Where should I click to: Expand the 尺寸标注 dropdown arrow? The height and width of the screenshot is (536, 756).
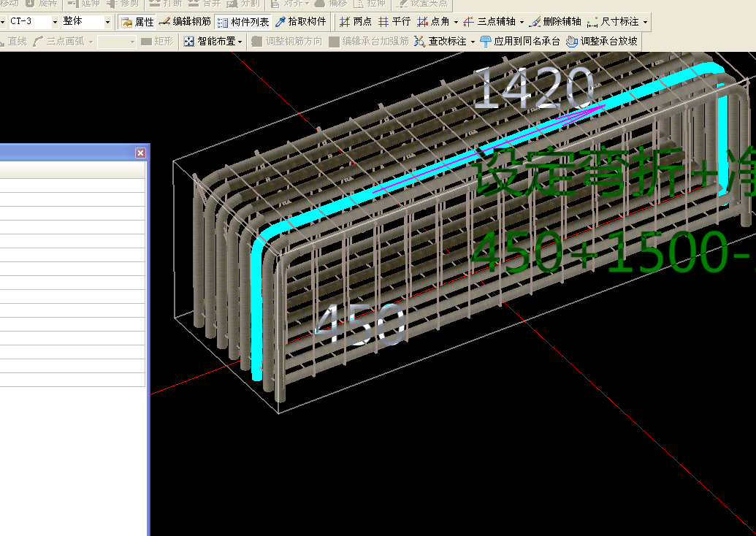click(x=645, y=22)
